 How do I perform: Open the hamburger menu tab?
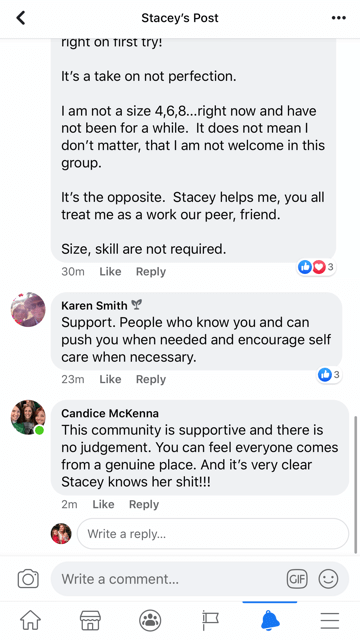(x=330, y=620)
